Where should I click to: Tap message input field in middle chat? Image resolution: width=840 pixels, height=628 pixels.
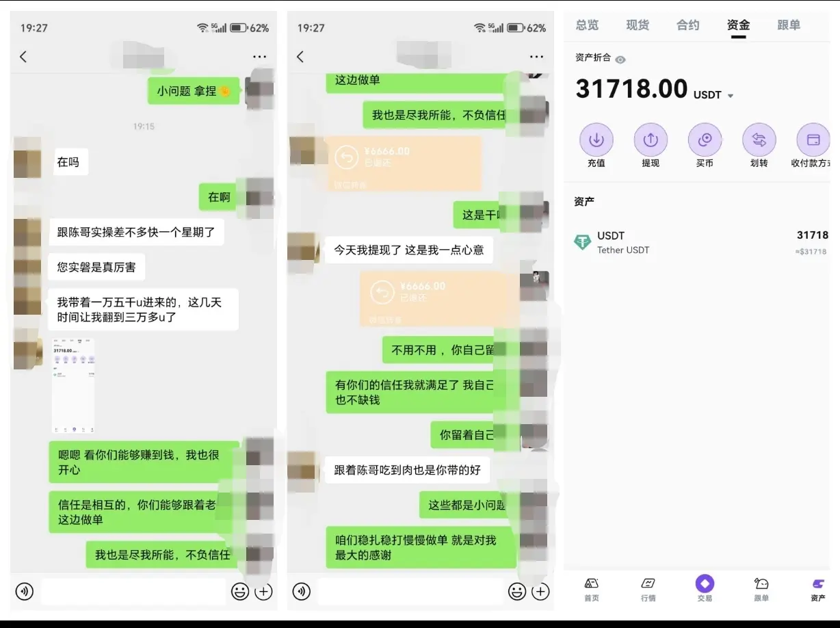pos(410,591)
